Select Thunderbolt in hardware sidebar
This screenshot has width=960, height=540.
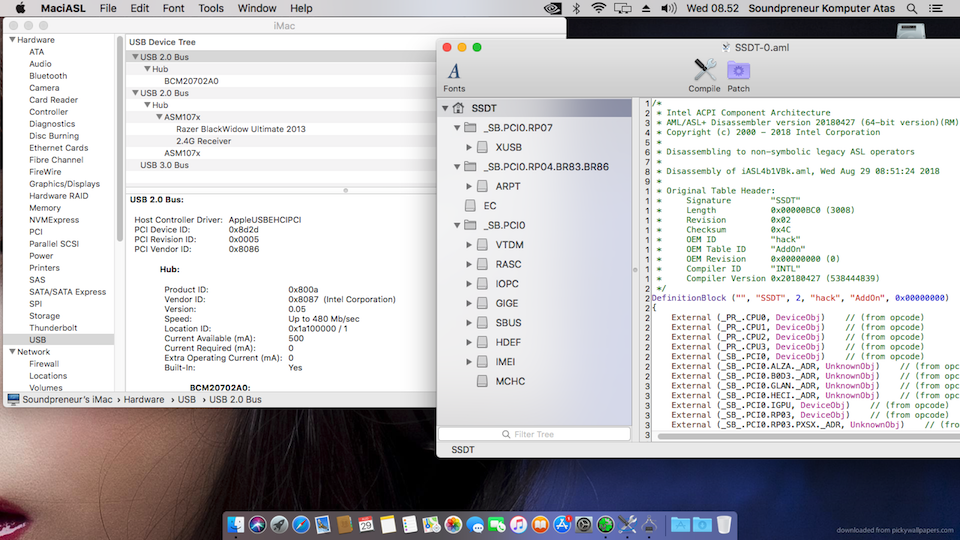pyautogui.click(x=53, y=328)
